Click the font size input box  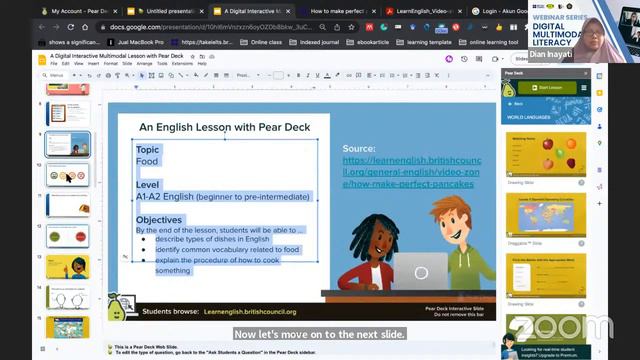279,76
